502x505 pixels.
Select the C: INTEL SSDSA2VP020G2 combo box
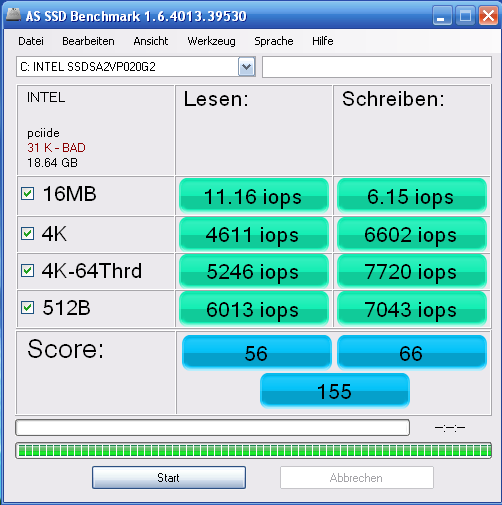[136, 67]
